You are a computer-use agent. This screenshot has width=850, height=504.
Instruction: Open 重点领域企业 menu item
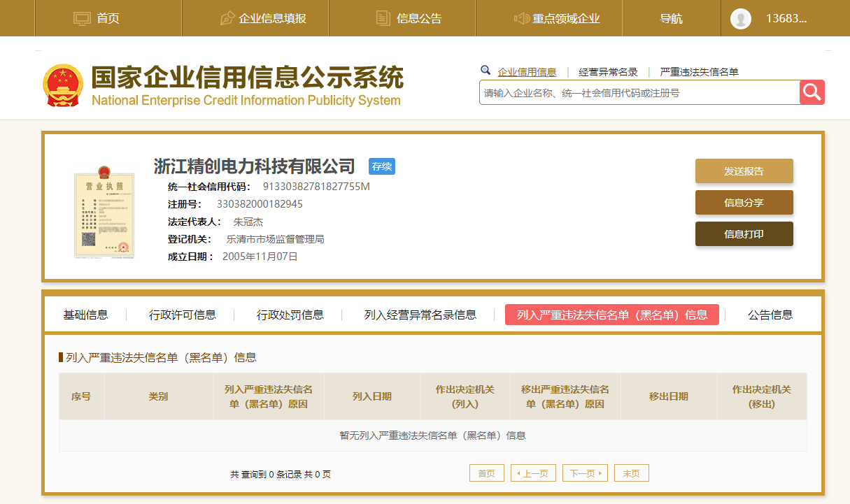click(x=566, y=19)
